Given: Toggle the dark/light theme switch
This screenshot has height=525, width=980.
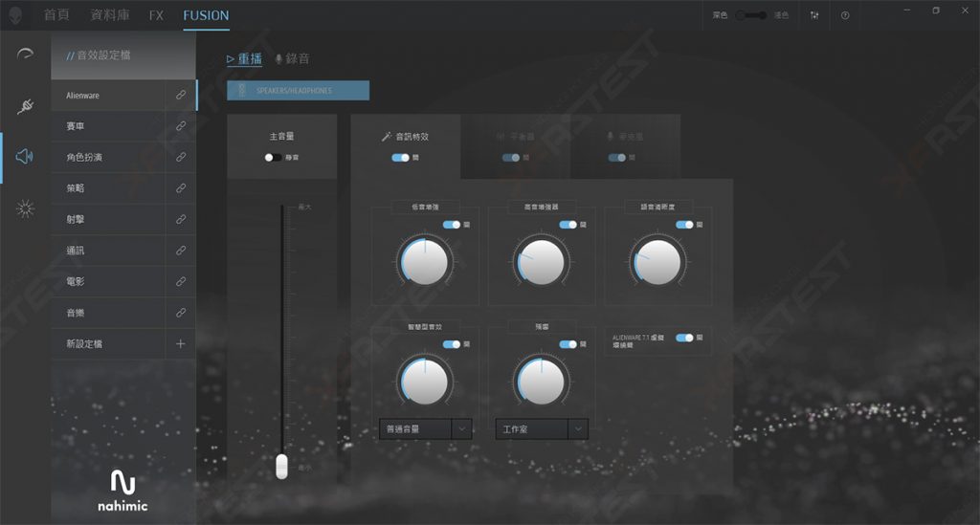Looking at the screenshot, I should coord(751,15).
